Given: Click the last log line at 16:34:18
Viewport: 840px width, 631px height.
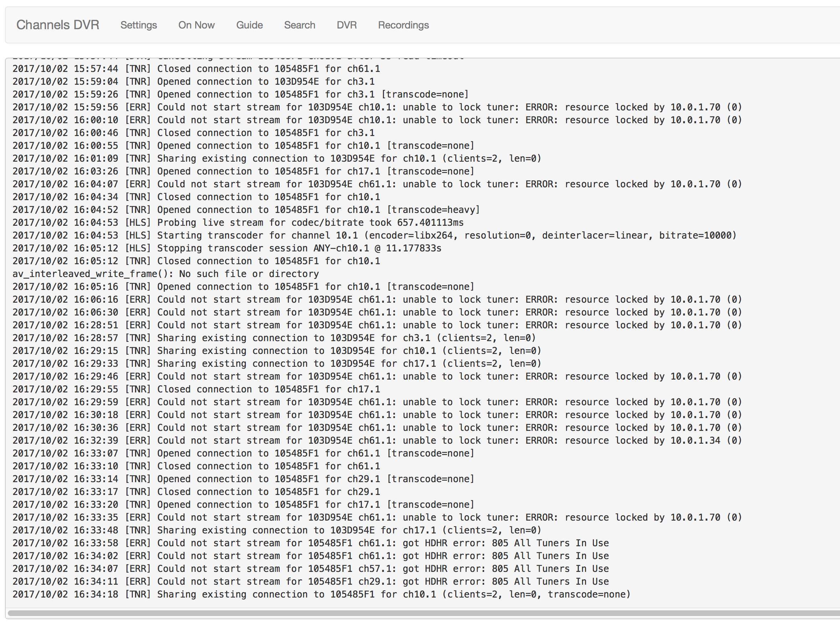Looking at the screenshot, I should pos(321,594).
